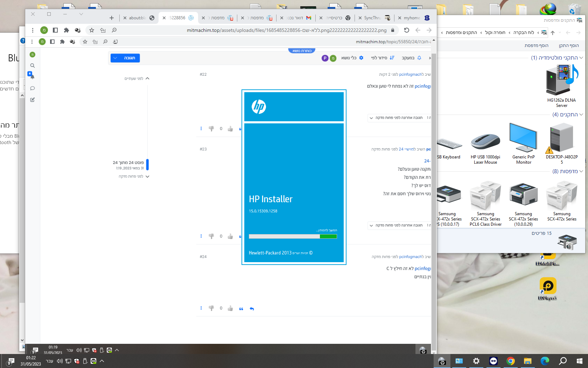Screen dimensions: 588x368
Task: Collapse the מדפסות (8) printers group
Action: click(x=581, y=171)
